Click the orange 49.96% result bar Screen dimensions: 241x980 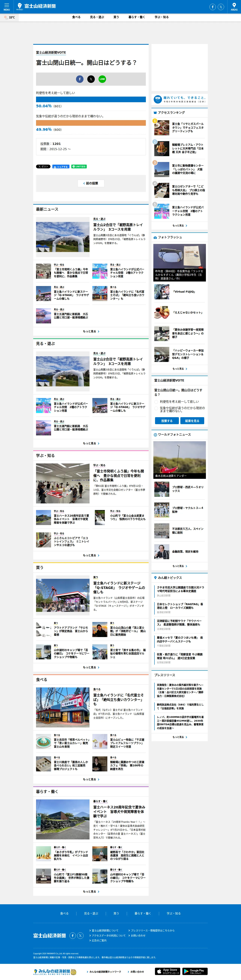[x=91, y=123]
